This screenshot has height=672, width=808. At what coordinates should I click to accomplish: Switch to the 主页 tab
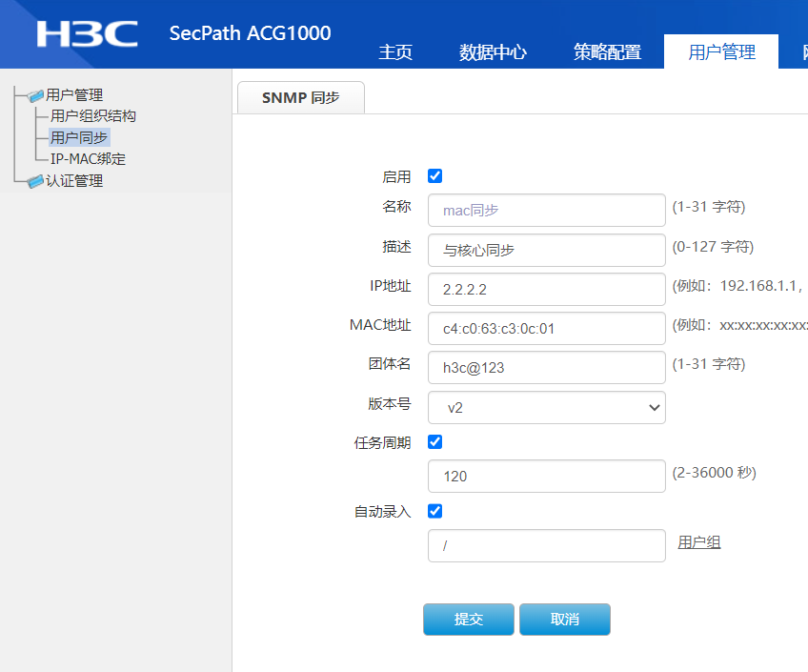pyautogui.click(x=395, y=52)
